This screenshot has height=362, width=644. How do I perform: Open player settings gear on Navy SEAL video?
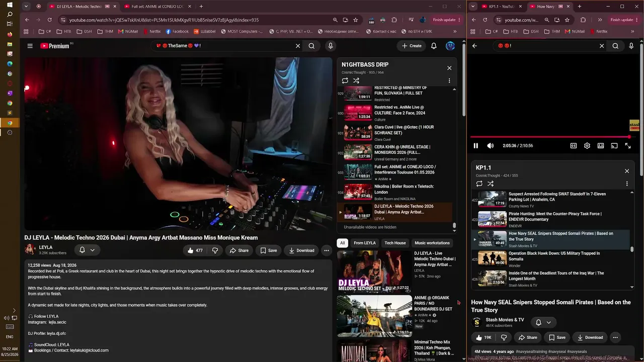pos(587,146)
